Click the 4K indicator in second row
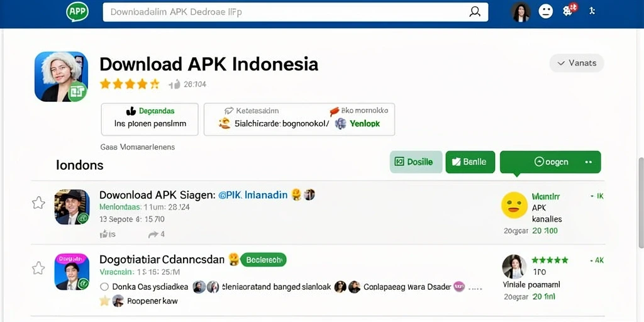644x322 pixels. pyautogui.click(x=597, y=260)
